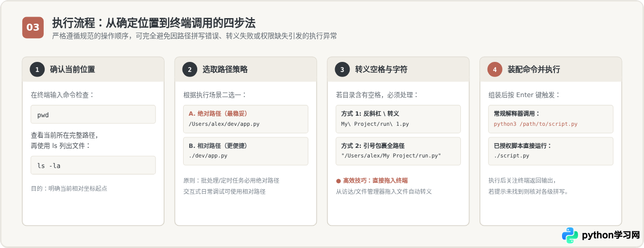This screenshot has width=644, height=248.
Task: Click the "ls -la" code box
Action: [x=93, y=165]
